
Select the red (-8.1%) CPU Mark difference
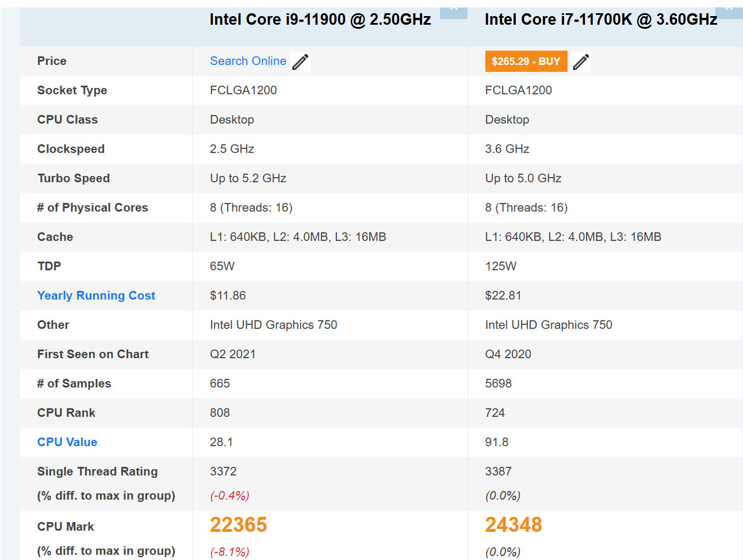(x=229, y=552)
